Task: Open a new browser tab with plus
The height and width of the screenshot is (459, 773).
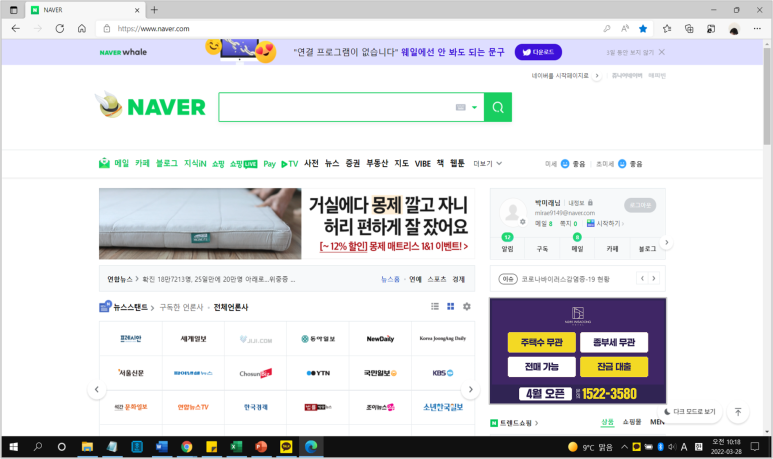Action: tap(154, 10)
